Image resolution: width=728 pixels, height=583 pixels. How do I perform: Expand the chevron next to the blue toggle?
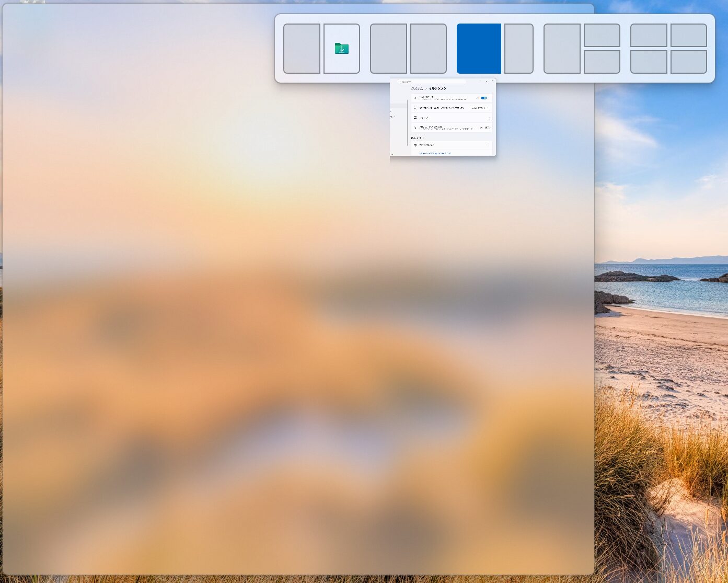(x=490, y=98)
